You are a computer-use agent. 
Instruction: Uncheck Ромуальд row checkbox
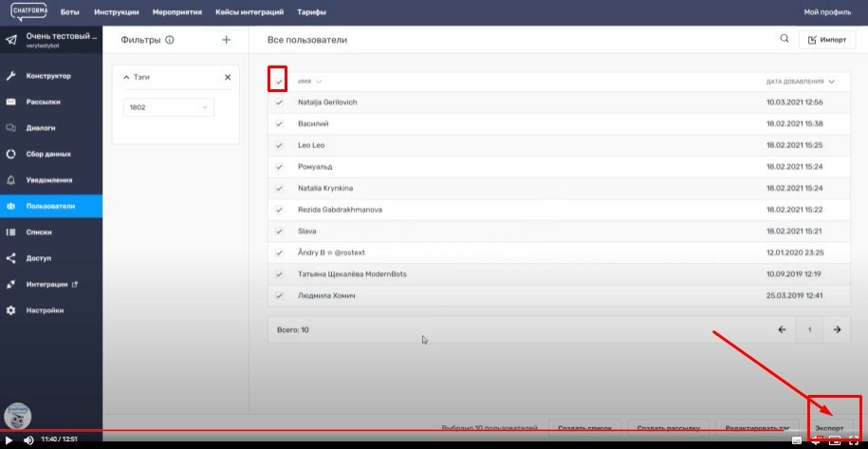[x=279, y=167]
